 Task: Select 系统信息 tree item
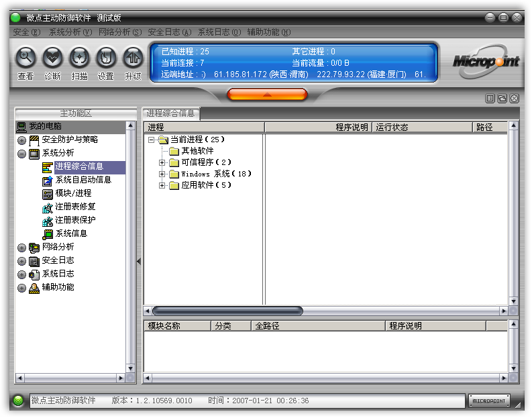[x=71, y=233]
